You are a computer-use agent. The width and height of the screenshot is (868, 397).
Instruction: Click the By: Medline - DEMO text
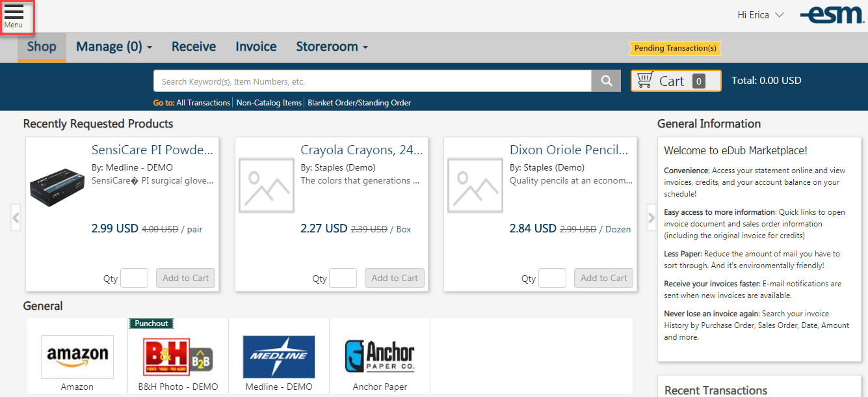coord(132,167)
